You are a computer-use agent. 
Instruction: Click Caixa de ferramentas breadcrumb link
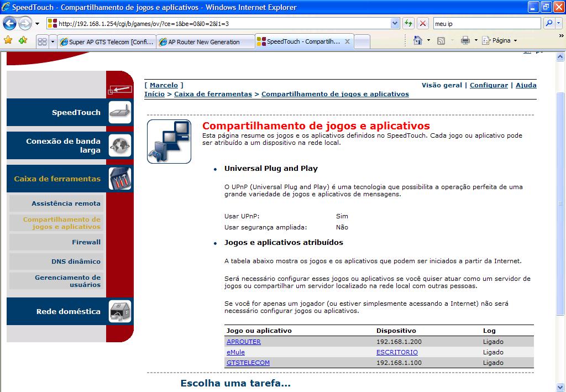(213, 94)
